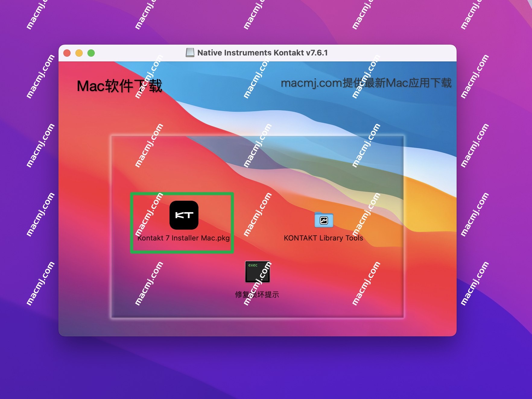
Task: Select the Kontakt 7 Installer KT icon
Action: 184,215
